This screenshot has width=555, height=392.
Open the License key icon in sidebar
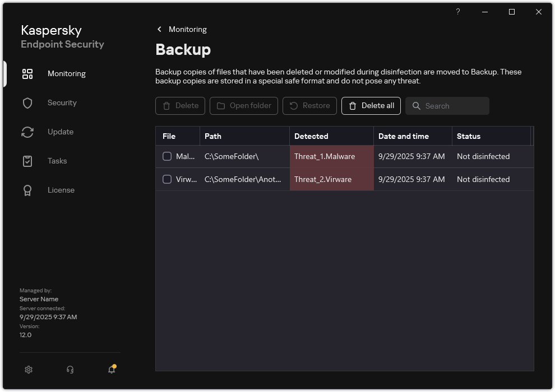[27, 190]
